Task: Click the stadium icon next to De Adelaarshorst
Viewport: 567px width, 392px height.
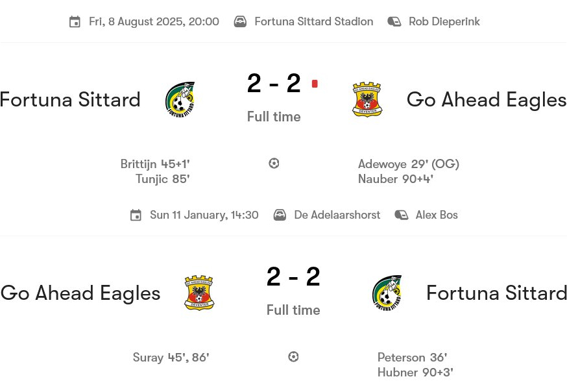Action: (x=280, y=215)
